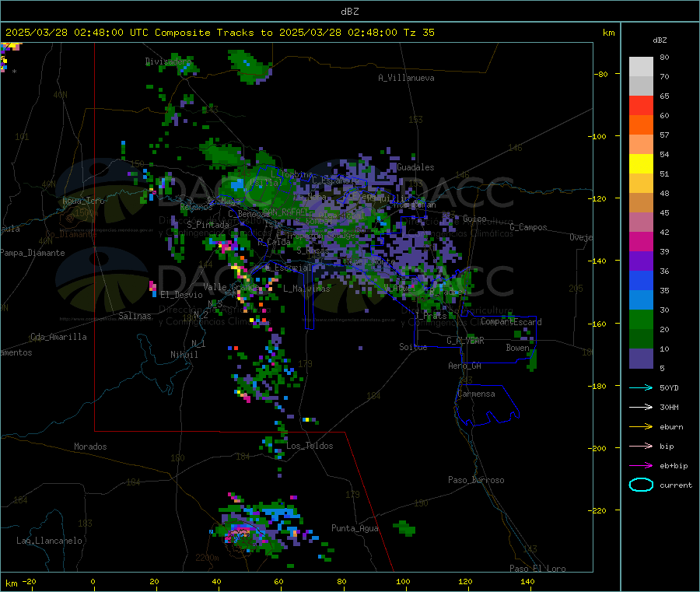Click the Morados map label
This screenshot has height=592, width=700.
point(90,447)
